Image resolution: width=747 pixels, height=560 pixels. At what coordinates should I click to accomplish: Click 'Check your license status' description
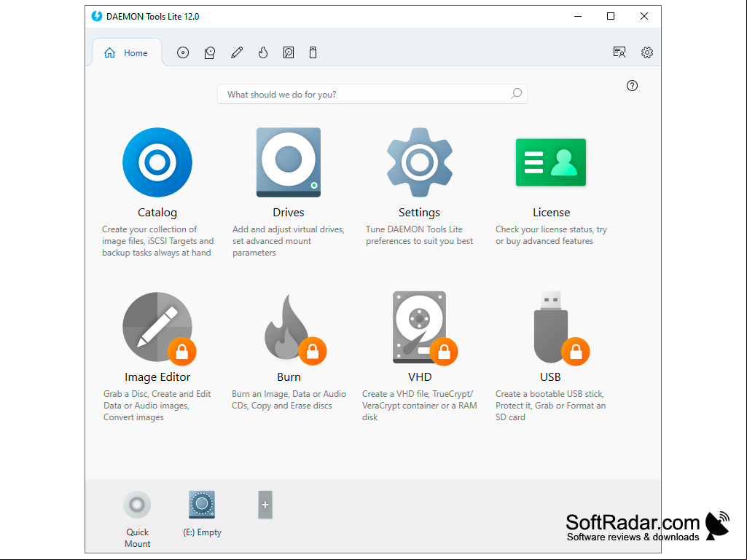coord(551,235)
